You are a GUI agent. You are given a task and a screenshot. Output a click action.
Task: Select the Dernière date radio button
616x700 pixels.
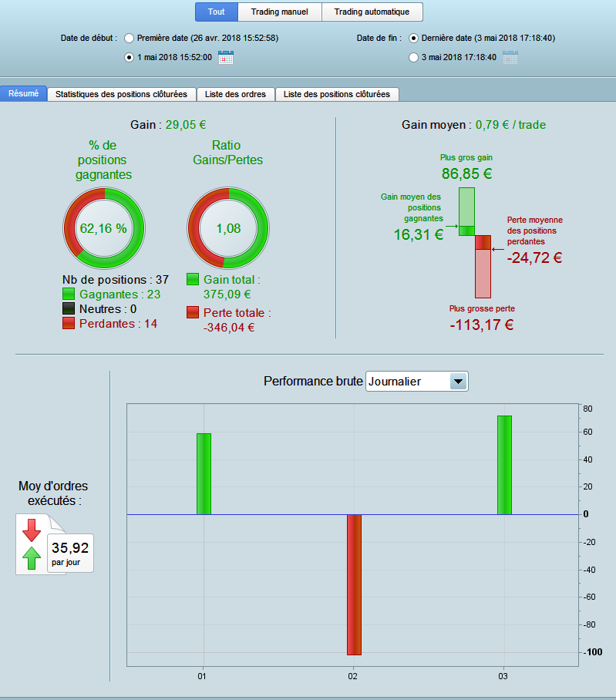pyautogui.click(x=413, y=39)
